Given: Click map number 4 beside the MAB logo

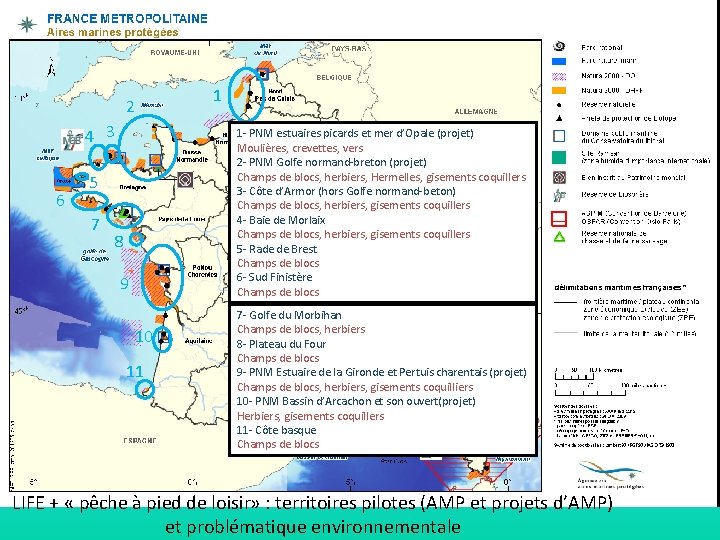Looking at the screenshot, I should coord(90,136).
